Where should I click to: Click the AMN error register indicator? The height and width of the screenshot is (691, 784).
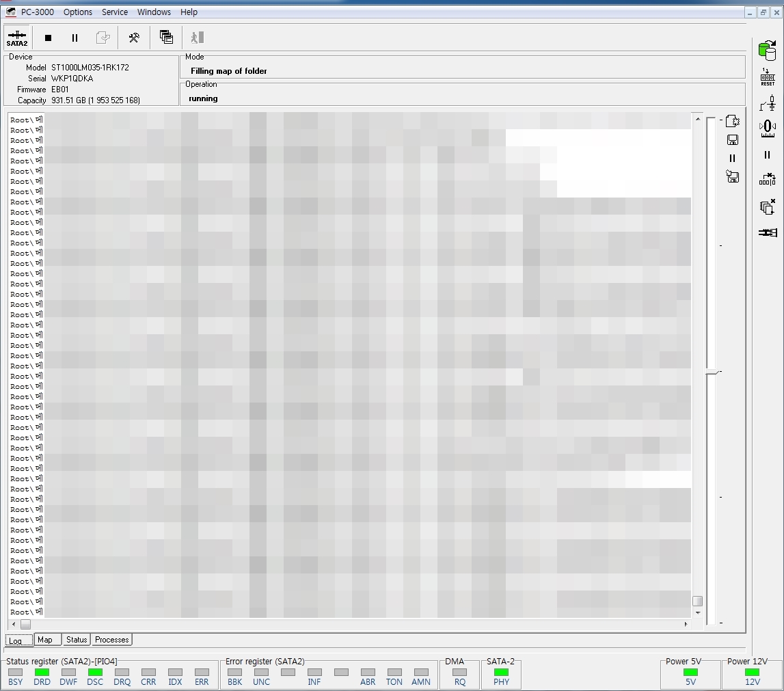point(421,673)
